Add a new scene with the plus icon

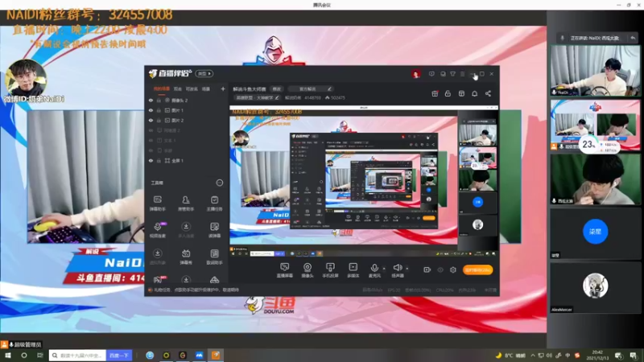223,88
